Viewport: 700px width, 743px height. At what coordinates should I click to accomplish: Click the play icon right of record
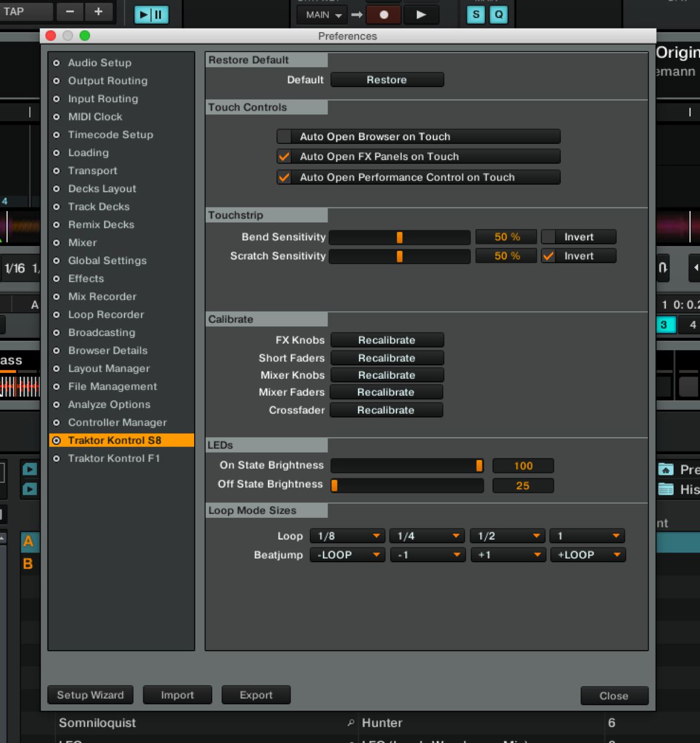pyautogui.click(x=421, y=15)
